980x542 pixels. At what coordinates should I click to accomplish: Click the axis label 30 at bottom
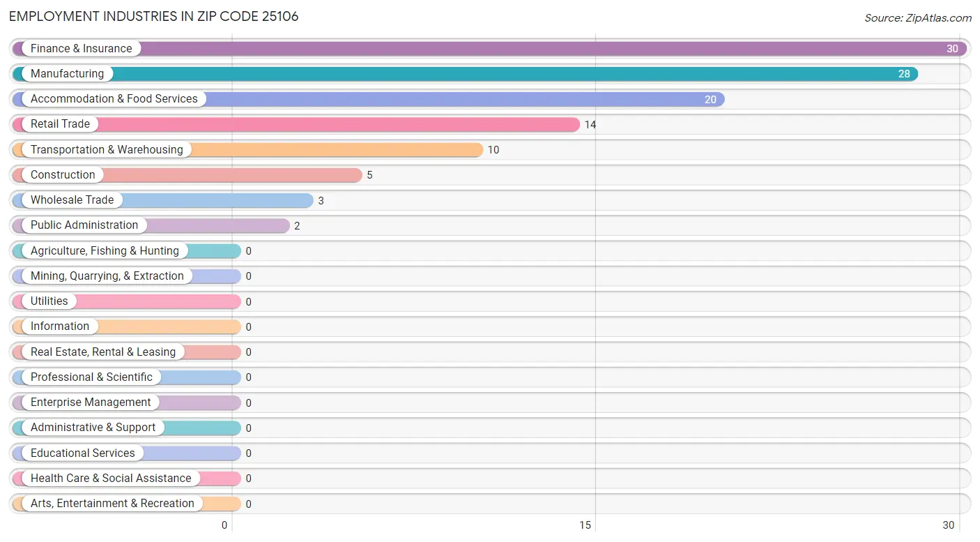(x=949, y=525)
